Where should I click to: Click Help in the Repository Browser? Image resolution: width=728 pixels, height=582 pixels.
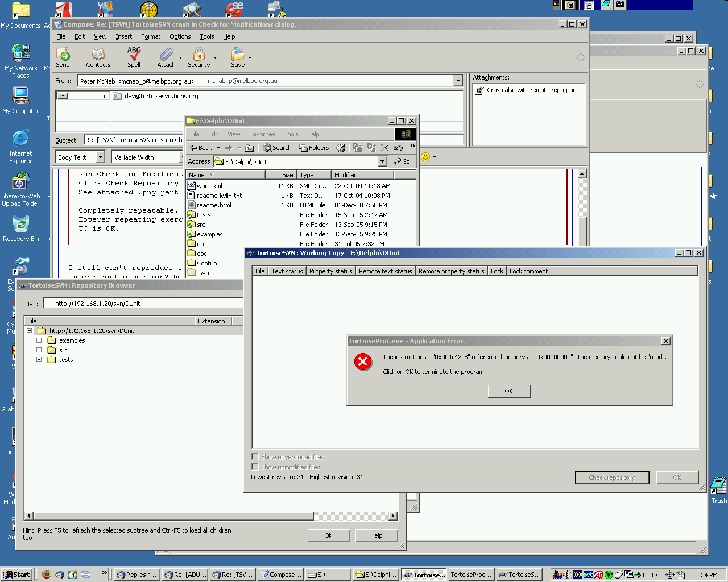[376, 535]
